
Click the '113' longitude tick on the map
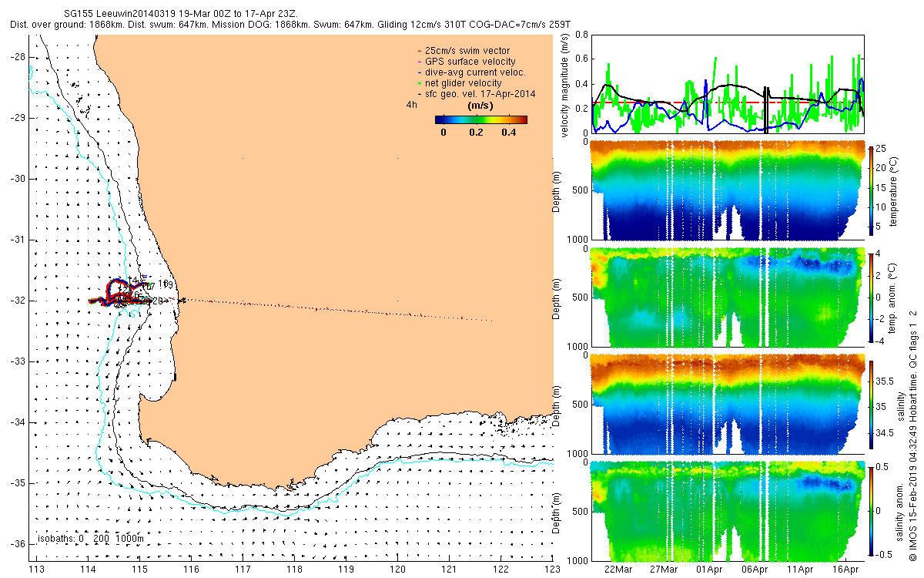click(35, 570)
